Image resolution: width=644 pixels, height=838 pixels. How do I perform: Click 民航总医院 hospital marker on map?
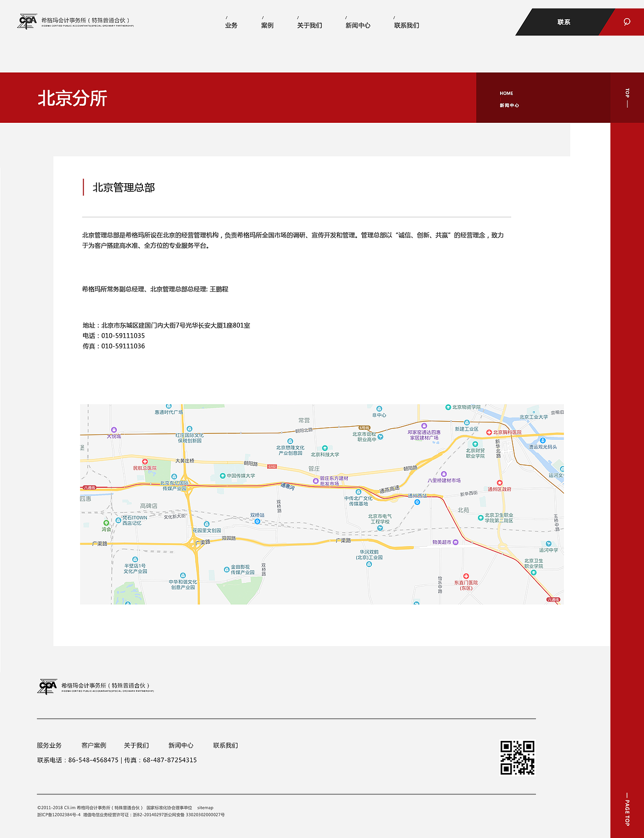click(144, 462)
